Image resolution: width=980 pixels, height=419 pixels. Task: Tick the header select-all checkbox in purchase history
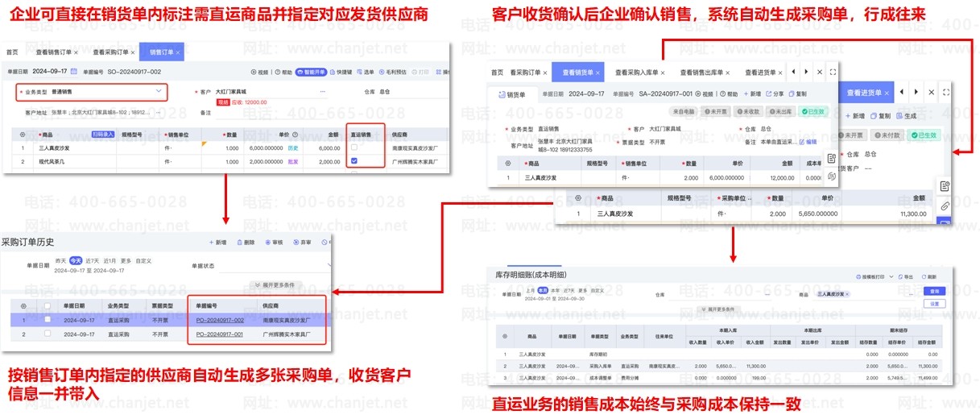tap(48, 306)
